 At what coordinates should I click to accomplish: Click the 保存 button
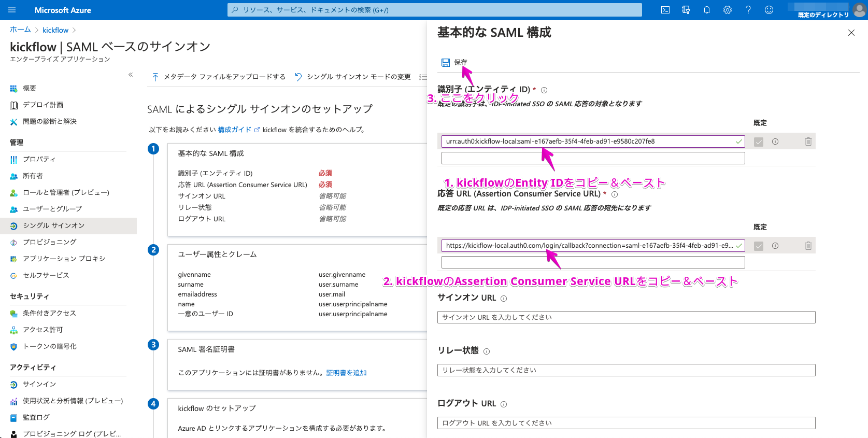click(454, 62)
